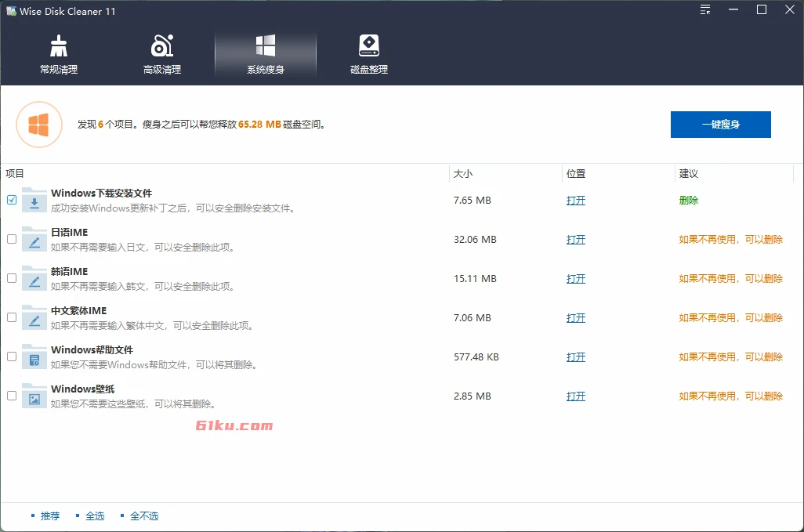Screen dimensions: 804x532
Task: Tick the 韩语IME checkbox
Action: click(12, 278)
